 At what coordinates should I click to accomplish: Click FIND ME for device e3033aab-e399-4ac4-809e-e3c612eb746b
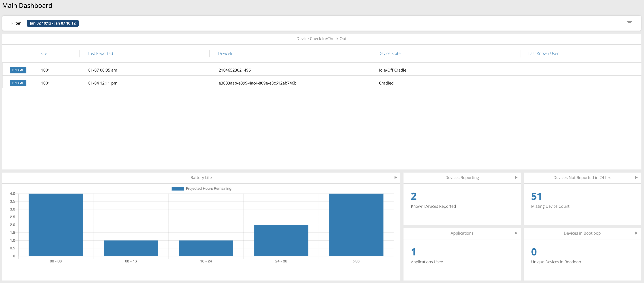coord(18,83)
